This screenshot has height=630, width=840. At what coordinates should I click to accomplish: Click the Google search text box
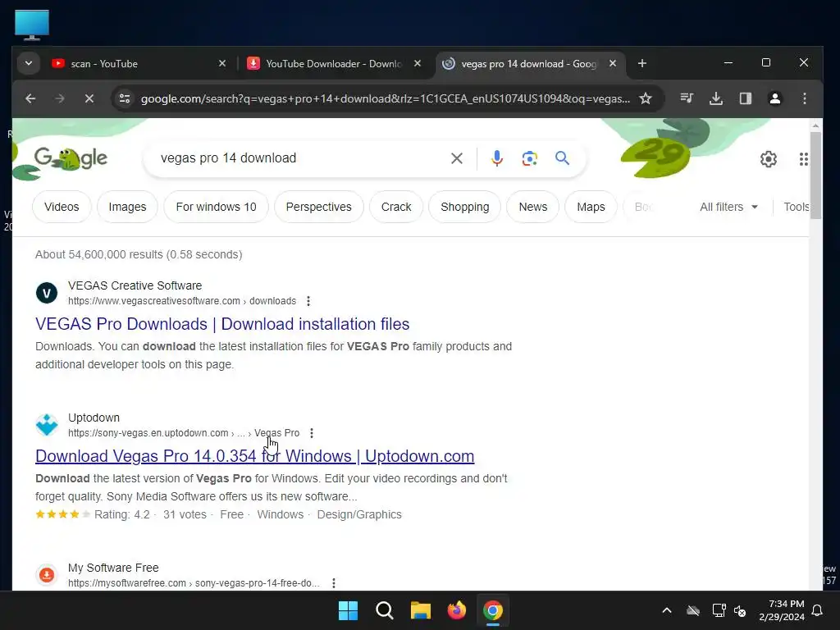(300, 158)
